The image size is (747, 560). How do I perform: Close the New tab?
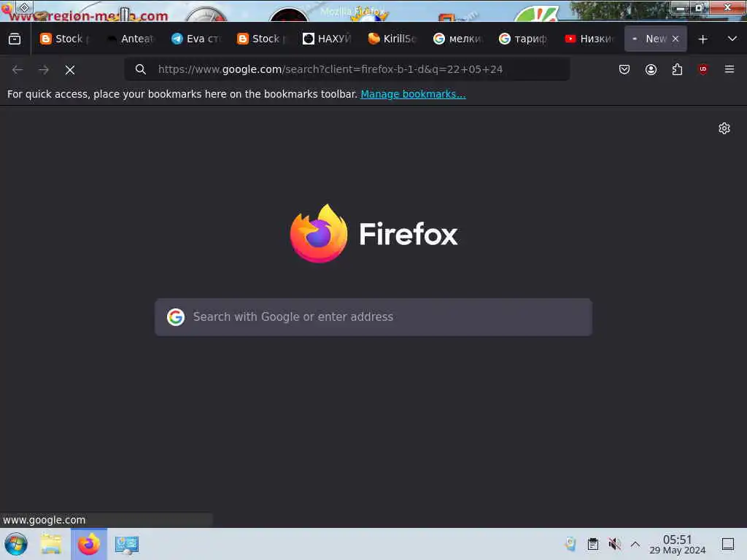676,39
